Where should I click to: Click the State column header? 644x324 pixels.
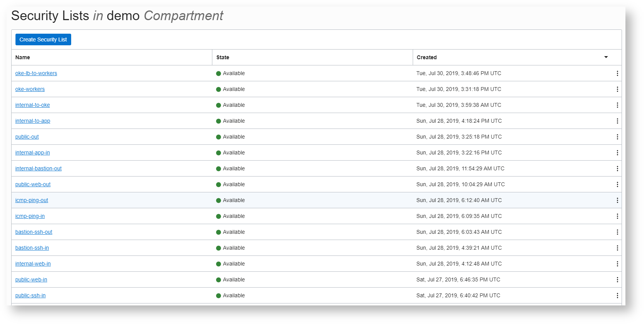[222, 57]
